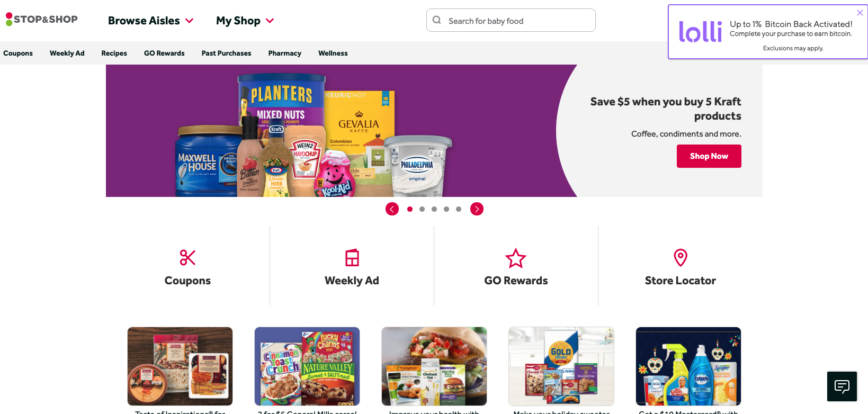This screenshot has width=868, height=414.
Task: Open the Recipes menu item
Action: tap(114, 53)
